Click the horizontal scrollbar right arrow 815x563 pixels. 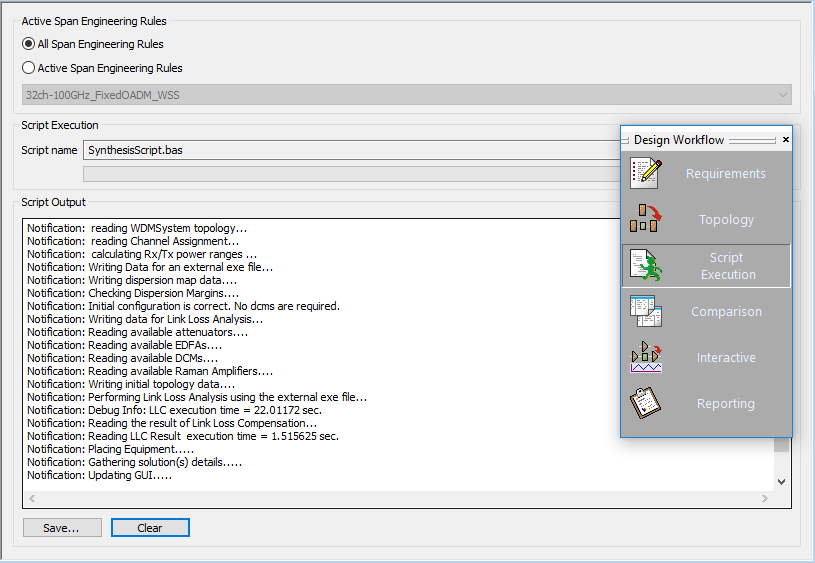[x=765, y=499]
